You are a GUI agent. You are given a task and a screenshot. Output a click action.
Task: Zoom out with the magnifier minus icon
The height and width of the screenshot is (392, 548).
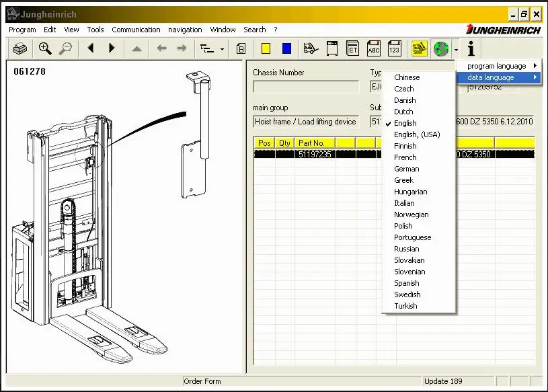point(65,48)
